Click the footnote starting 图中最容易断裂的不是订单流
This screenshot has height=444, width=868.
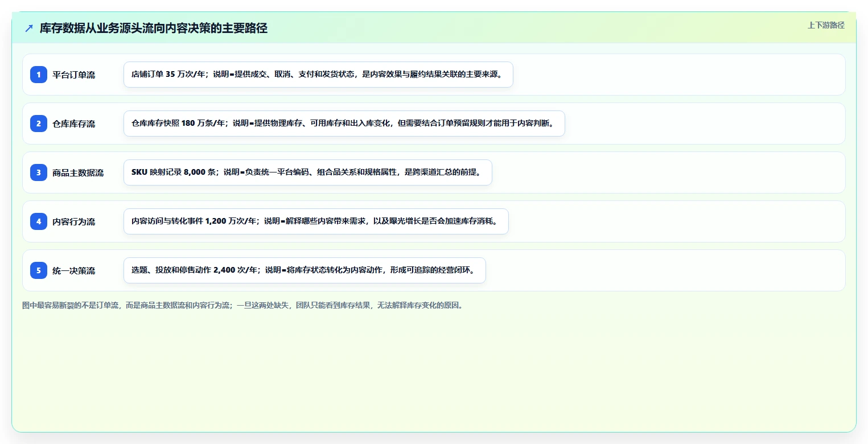pos(244,305)
